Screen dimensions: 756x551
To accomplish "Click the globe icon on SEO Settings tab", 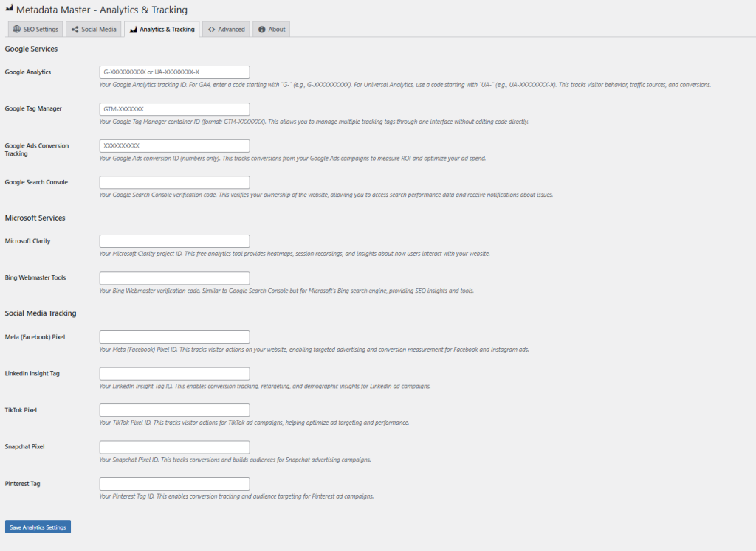I will click(x=16, y=30).
